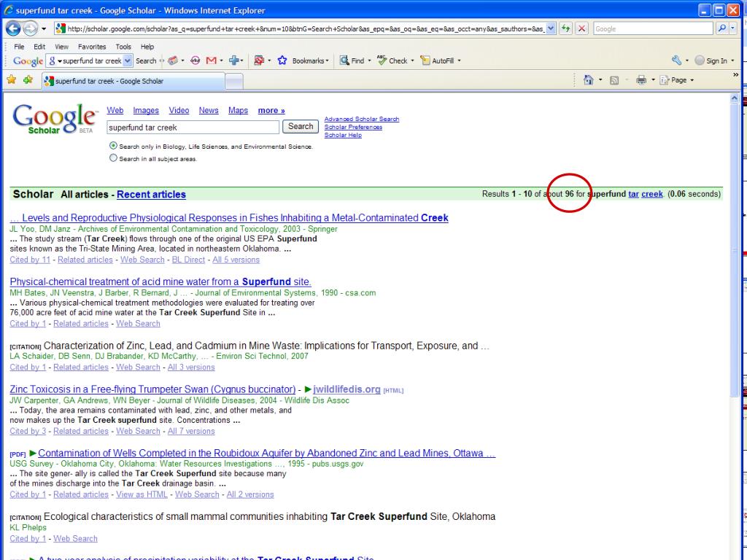Viewport: 747px width, 560px height.
Task: Click the yellow Favorites Center star
Action: [12, 79]
